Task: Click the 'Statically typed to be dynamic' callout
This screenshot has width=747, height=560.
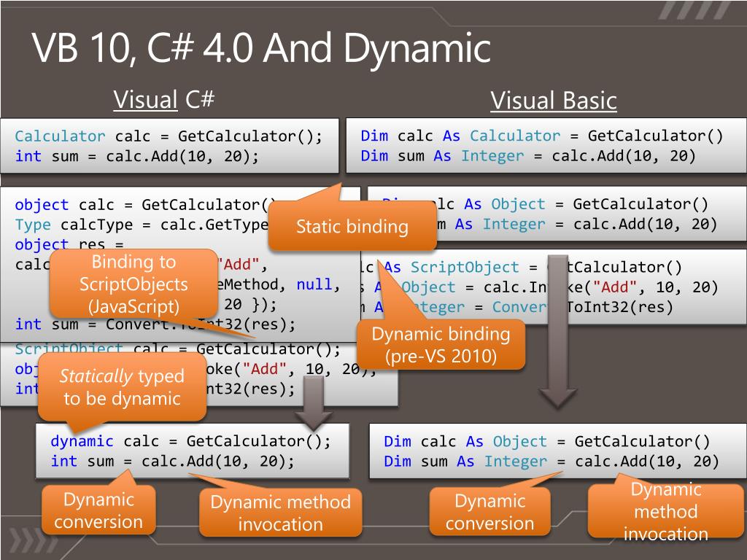Action: pos(122,386)
